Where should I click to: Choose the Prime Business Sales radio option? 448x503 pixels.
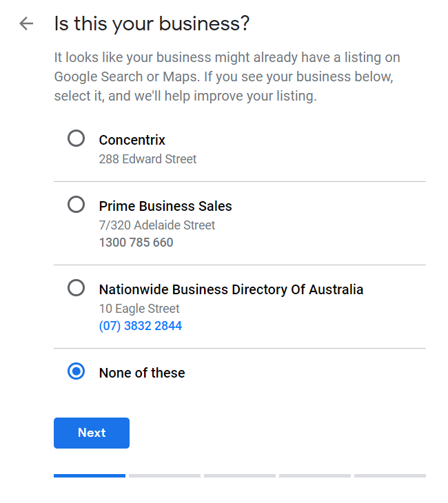pyautogui.click(x=76, y=205)
